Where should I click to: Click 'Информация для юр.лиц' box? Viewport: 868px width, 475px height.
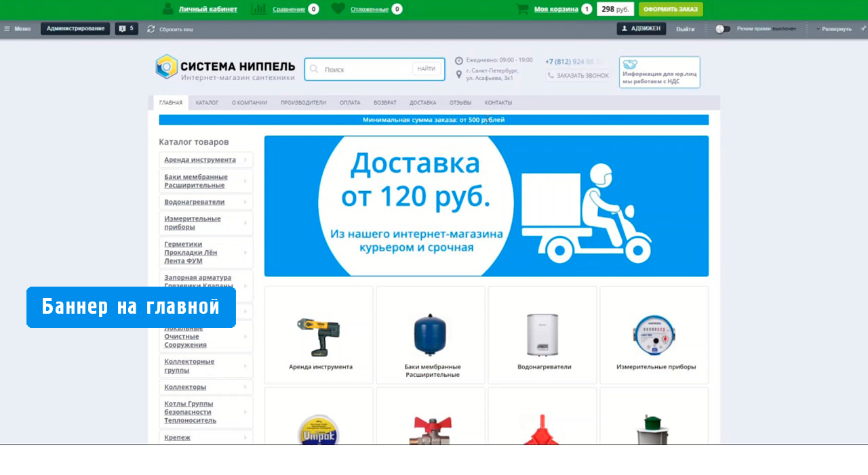(x=659, y=73)
